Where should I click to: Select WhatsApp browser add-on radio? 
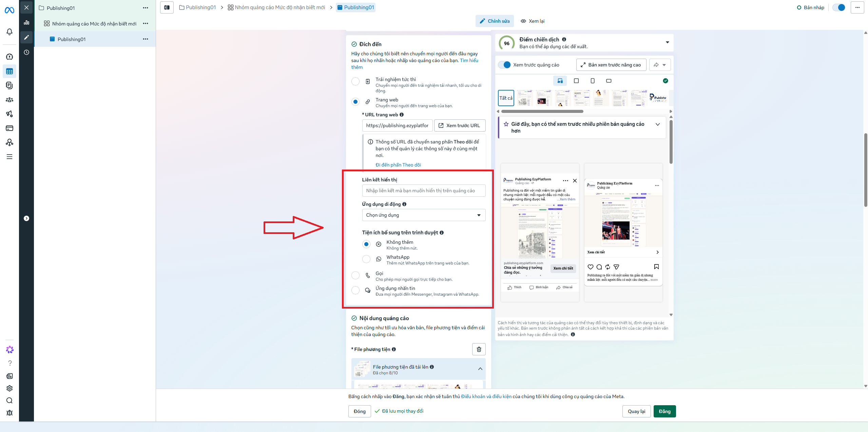coord(366,259)
